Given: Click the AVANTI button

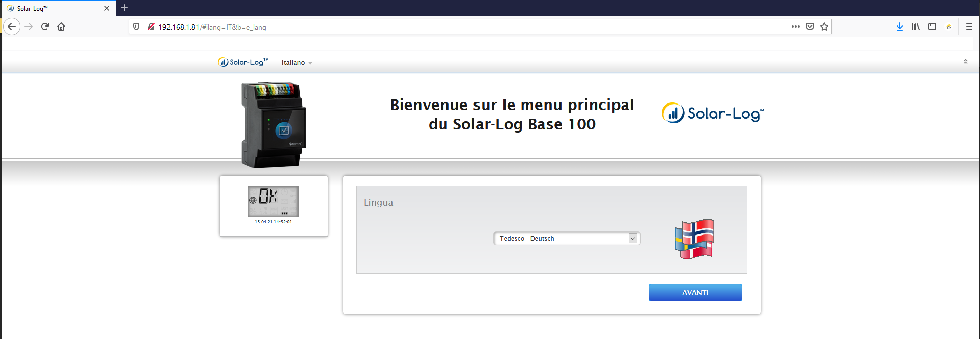Looking at the screenshot, I should pos(695,293).
